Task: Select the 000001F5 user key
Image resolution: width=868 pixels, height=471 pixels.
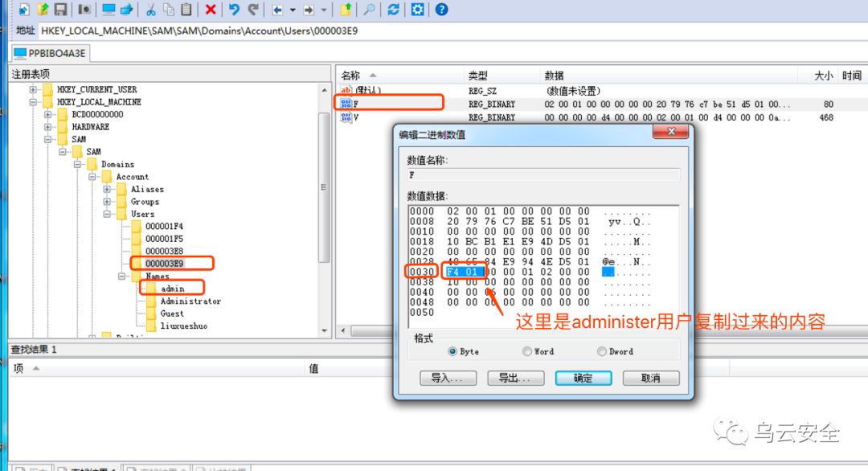Action: tap(164, 239)
